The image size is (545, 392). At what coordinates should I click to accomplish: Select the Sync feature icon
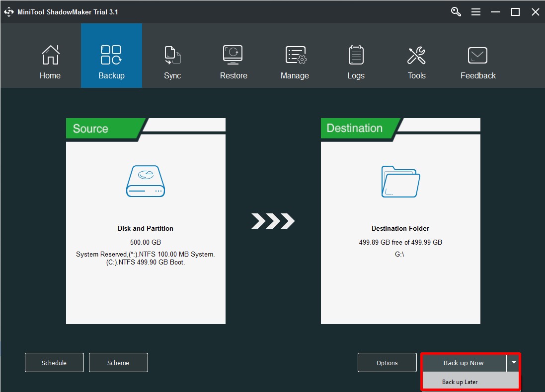point(172,55)
